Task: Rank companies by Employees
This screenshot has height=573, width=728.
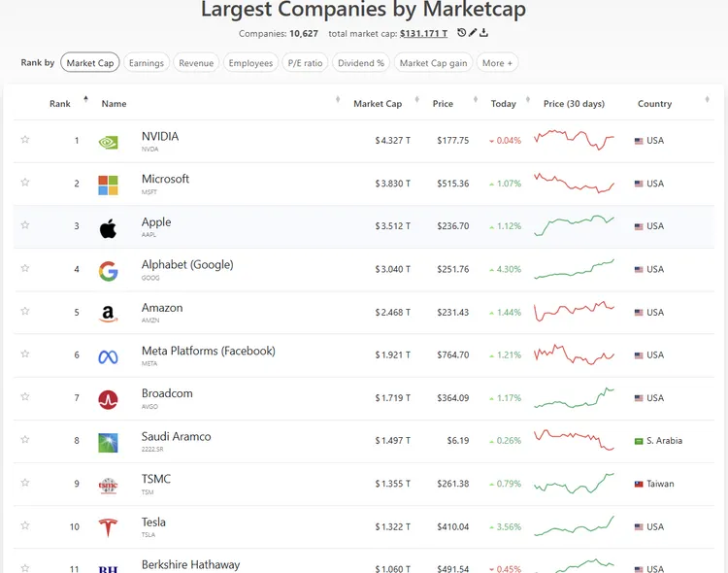Action: click(x=250, y=63)
